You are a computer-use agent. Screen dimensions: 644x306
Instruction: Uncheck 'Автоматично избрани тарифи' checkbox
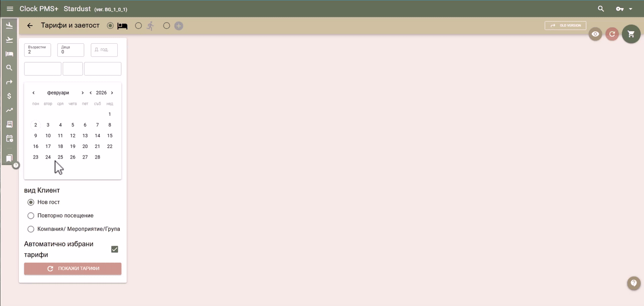click(115, 249)
